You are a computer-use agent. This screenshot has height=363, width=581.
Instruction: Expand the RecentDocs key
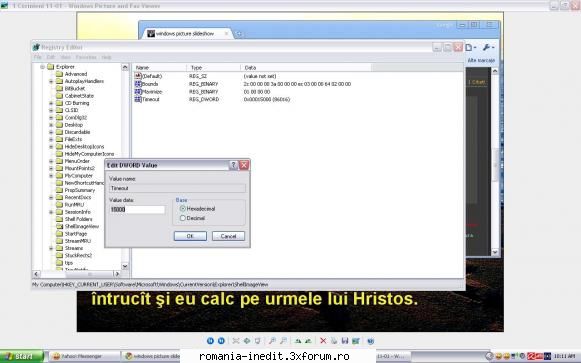click(51, 198)
